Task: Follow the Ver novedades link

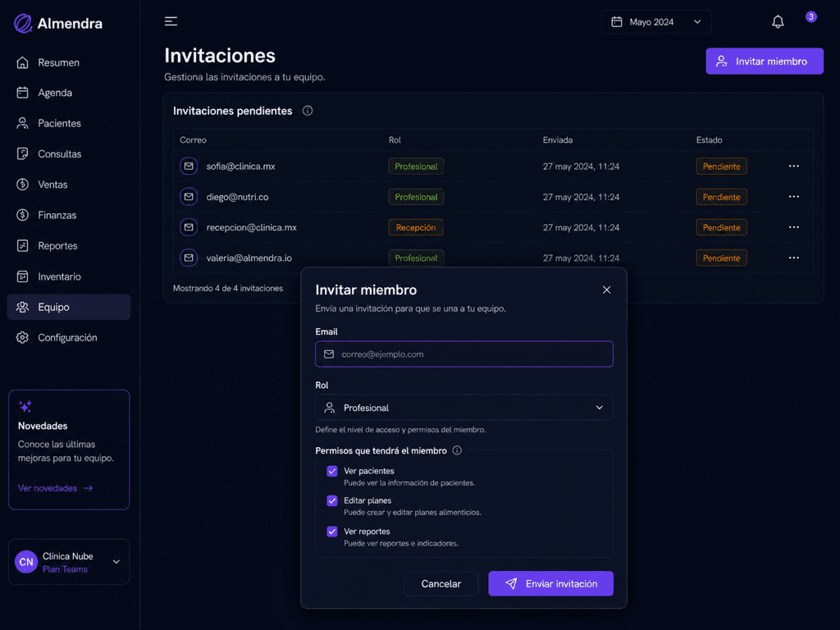Action: point(56,488)
